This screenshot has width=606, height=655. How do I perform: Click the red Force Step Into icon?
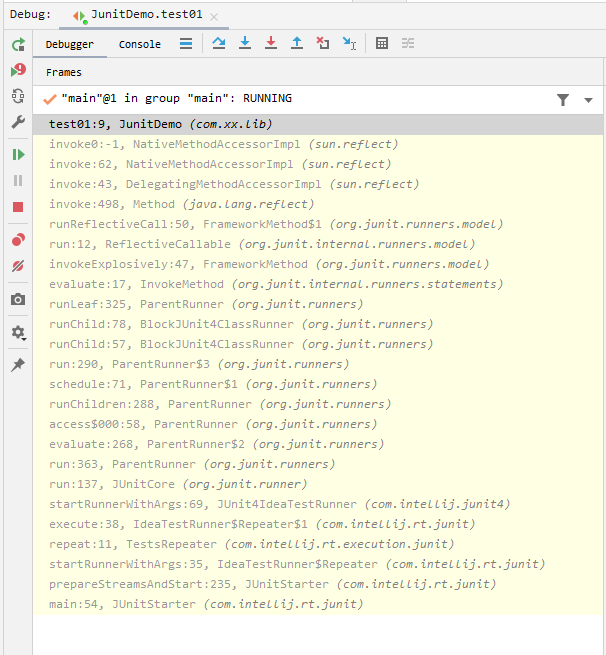(271, 43)
